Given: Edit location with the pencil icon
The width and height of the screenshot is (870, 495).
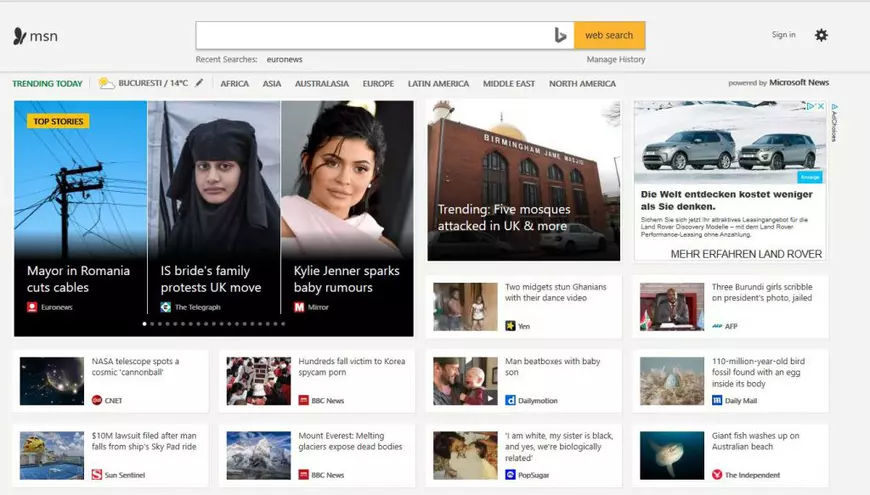Looking at the screenshot, I should (199, 83).
